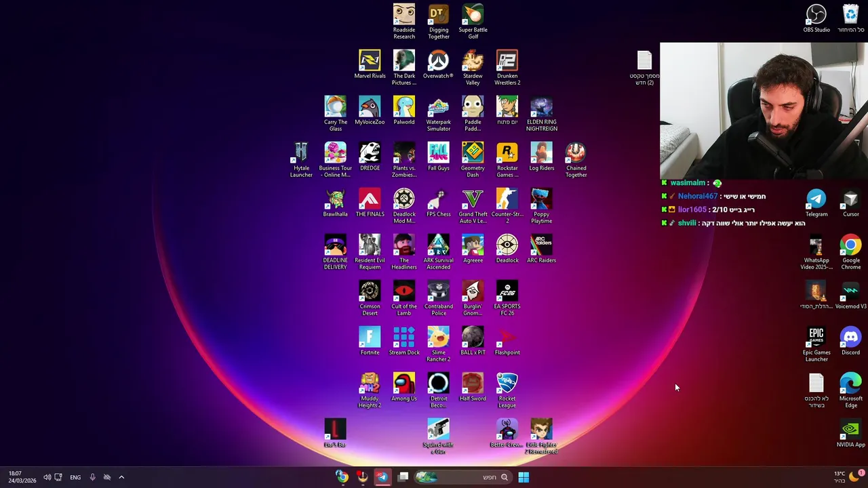Launch Among Us from the desktop

pyautogui.click(x=404, y=387)
